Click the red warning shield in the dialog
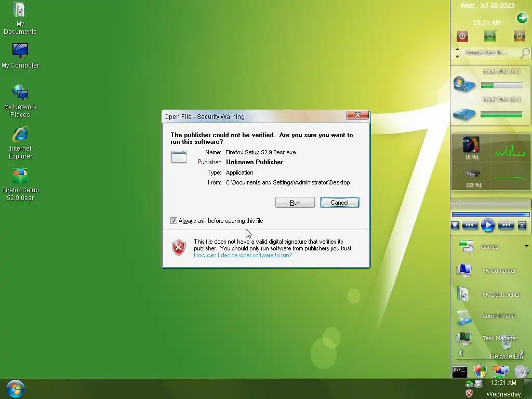532x399 pixels. click(x=179, y=247)
